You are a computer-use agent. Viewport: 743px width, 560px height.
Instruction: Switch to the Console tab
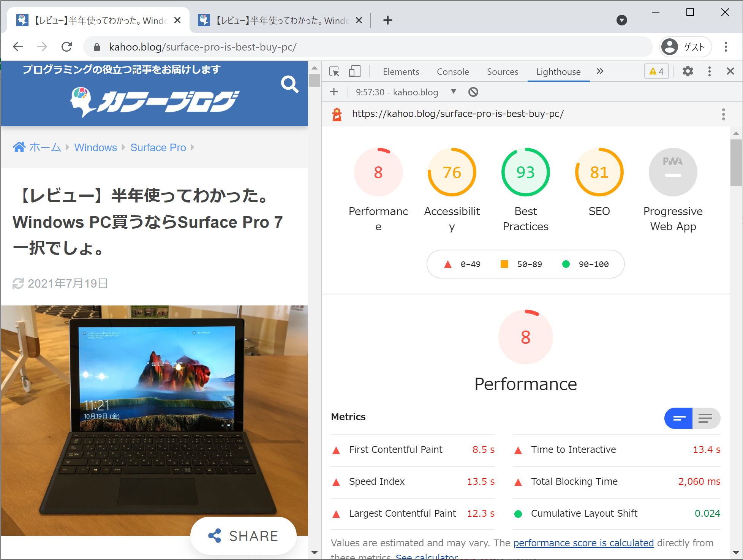[x=452, y=71]
